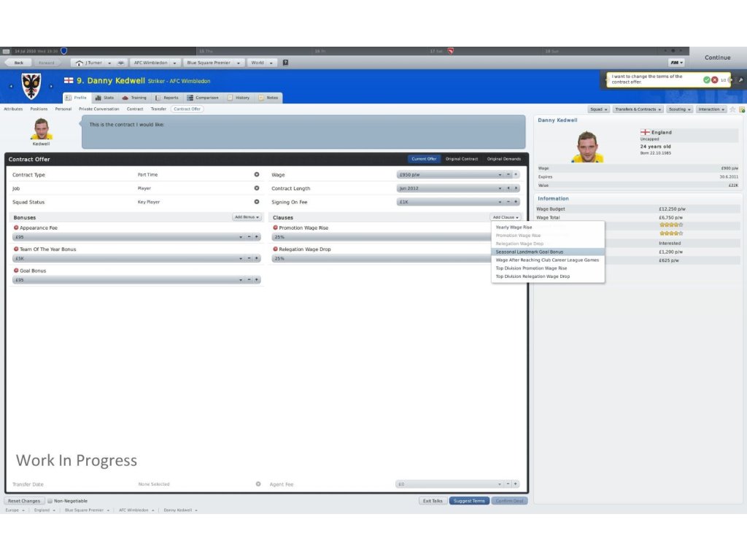Click the manager home icon beside J Turner
Viewport: 747px width, 560px height.
(x=79, y=63)
